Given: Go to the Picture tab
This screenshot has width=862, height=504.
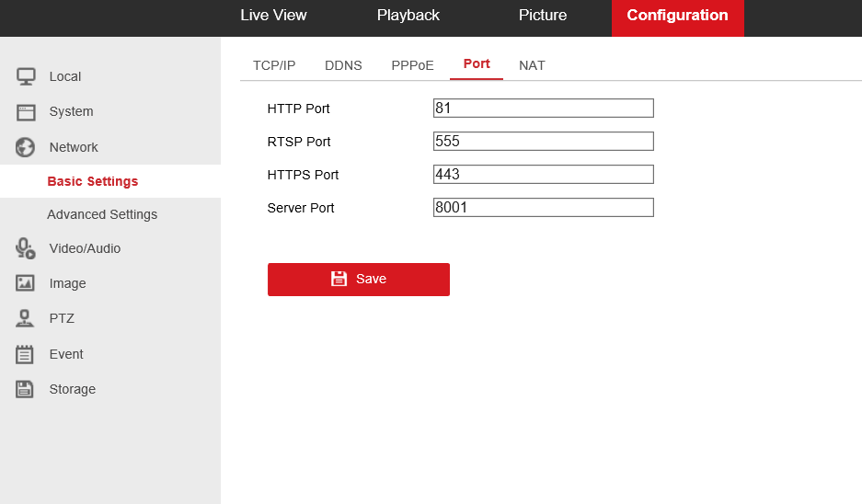Looking at the screenshot, I should click(x=542, y=16).
